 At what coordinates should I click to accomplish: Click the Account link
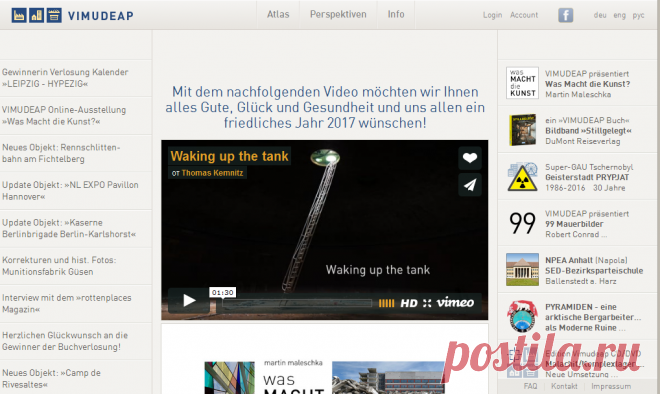click(524, 15)
